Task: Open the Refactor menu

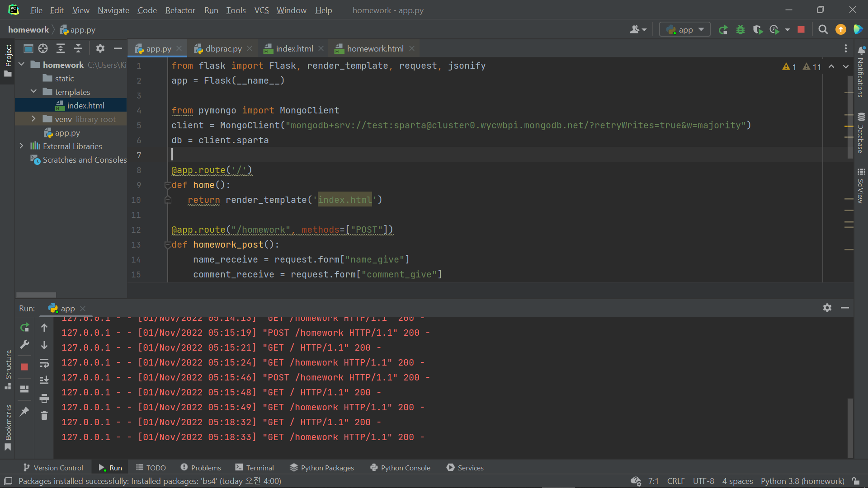Action: 180,10
